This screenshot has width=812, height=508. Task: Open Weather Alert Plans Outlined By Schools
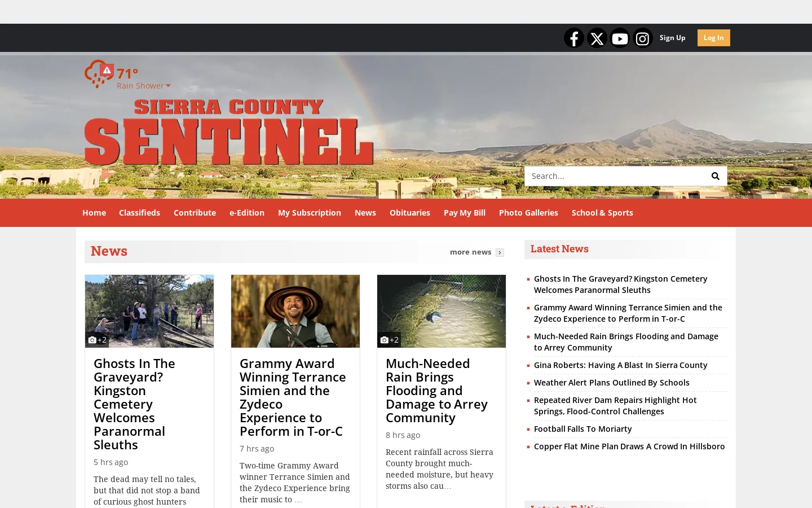coord(612,383)
